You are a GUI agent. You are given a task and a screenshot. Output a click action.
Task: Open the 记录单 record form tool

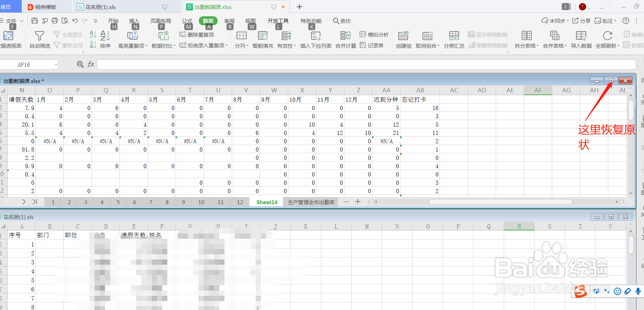(x=372, y=45)
